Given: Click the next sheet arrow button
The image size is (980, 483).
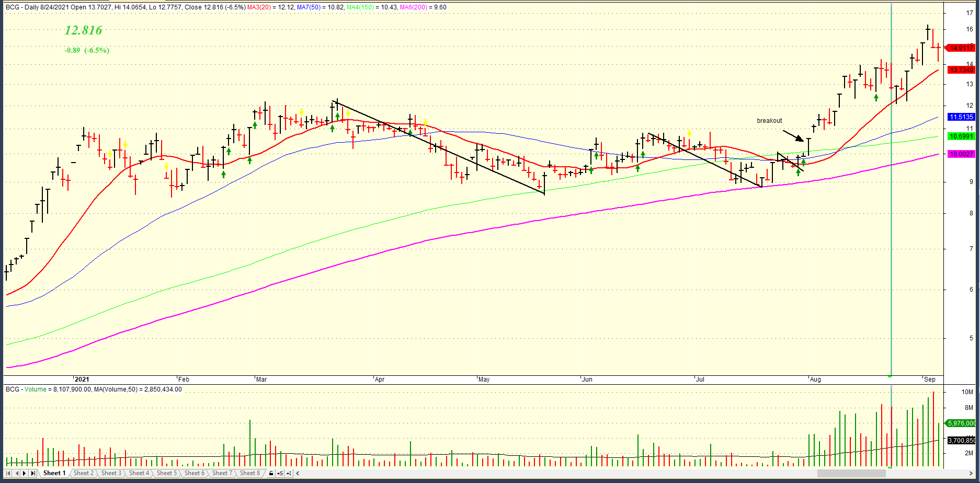Looking at the screenshot, I should click(x=25, y=473).
